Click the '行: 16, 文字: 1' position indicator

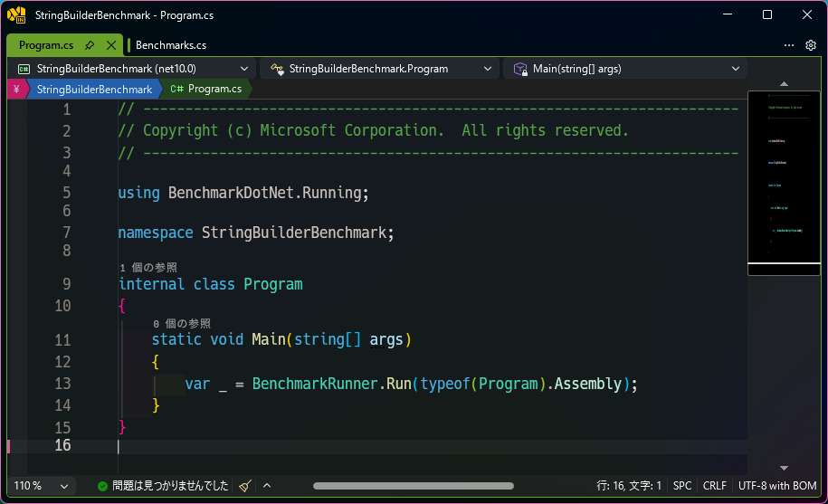click(x=628, y=486)
